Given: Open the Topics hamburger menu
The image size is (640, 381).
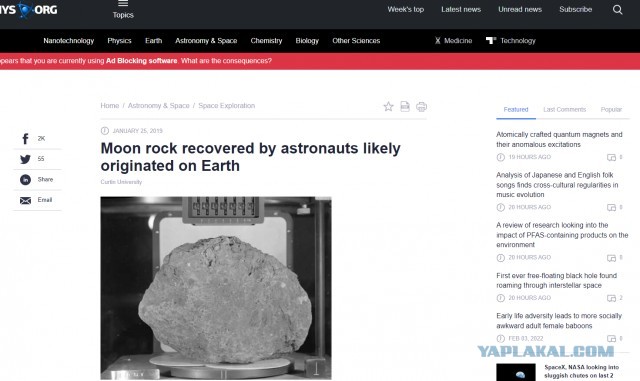Looking at the screenshot, I should [x=123, y=9].
